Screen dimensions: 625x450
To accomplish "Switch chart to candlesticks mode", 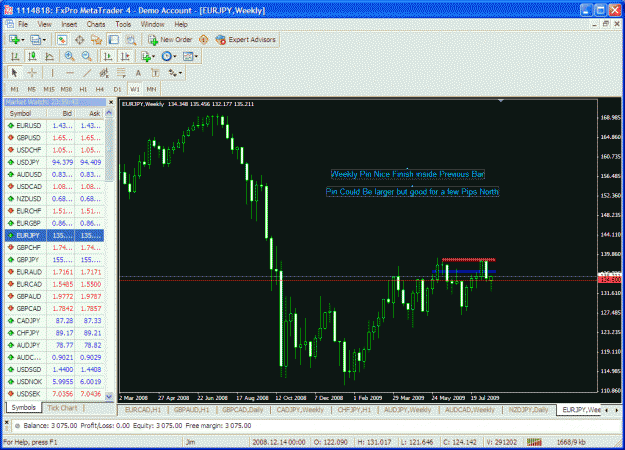I will [x=32, y=57].
